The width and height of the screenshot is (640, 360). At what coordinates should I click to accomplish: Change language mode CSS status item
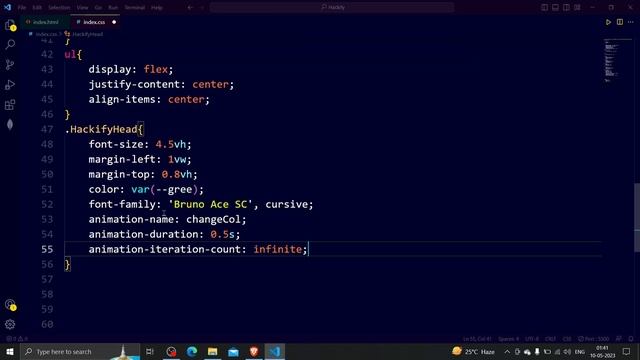(567, 339)
